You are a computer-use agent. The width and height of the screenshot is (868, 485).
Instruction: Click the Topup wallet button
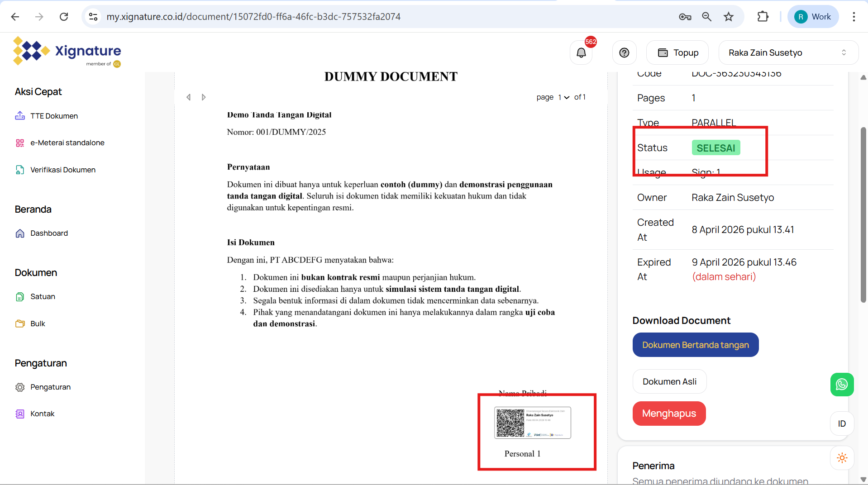[677, 53]
